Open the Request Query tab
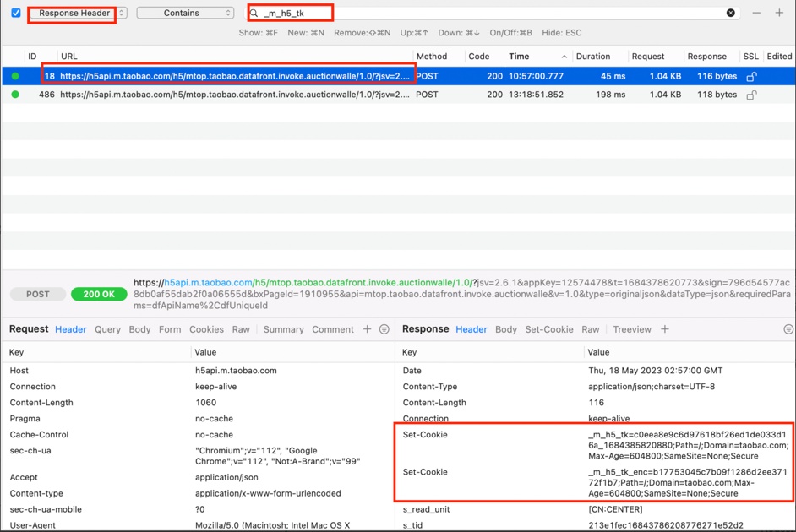The image size is (796, 532). pos(107,329)
